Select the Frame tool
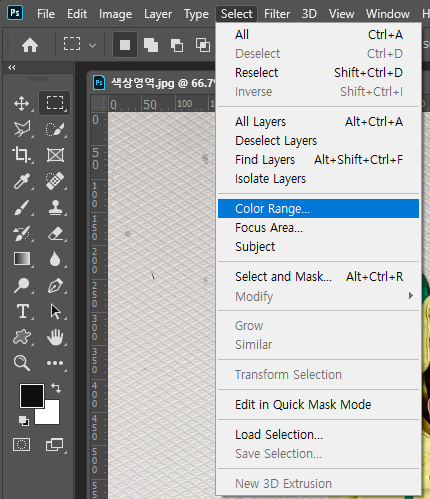430x499 pixels. pos(55,155)
